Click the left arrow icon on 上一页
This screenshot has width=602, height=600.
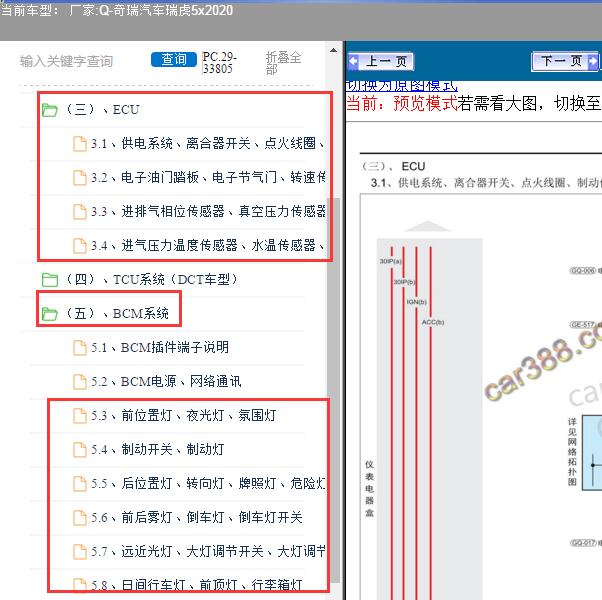pyautogui.click(x=354, y=61)
